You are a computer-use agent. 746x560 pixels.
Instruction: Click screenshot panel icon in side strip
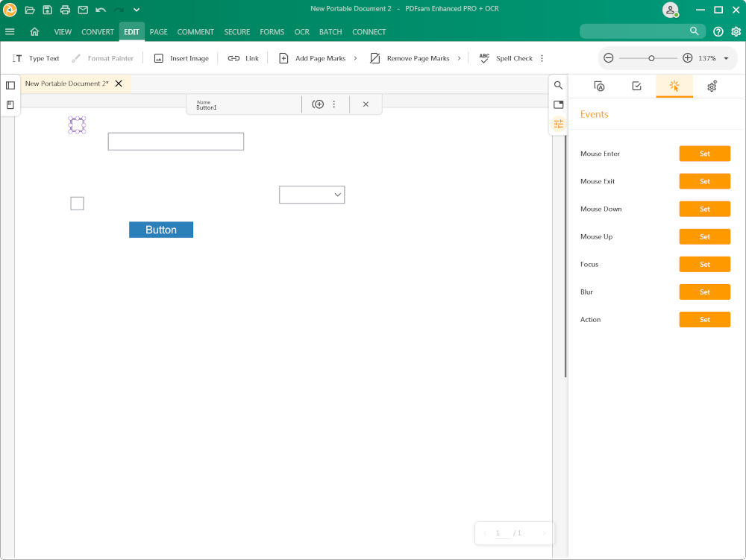click(559, 104)
